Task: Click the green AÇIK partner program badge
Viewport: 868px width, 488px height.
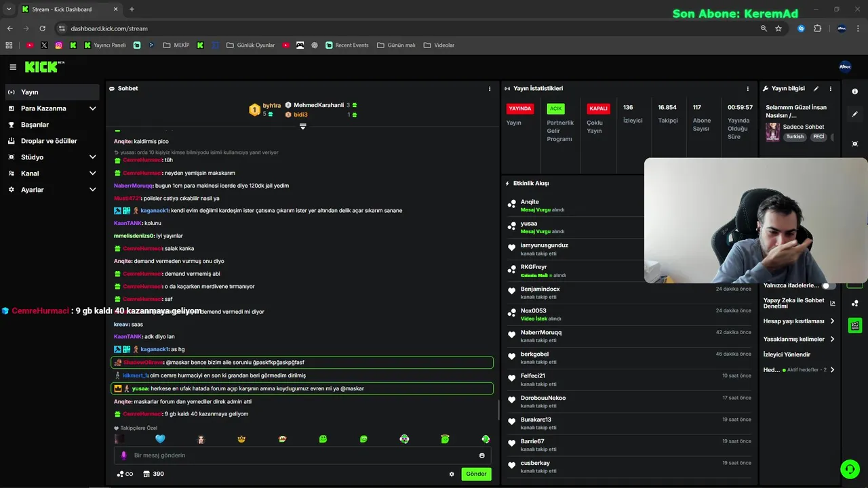Action: pos(555,108)
